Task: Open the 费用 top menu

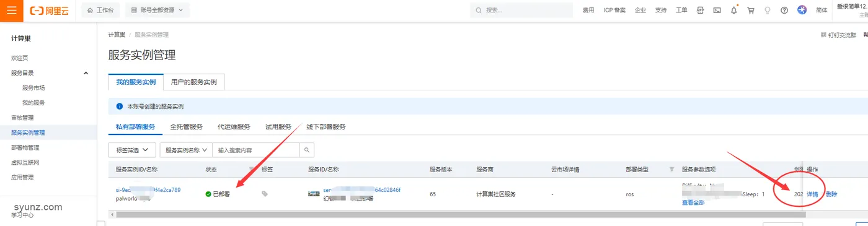Action: tap(588, 11)
